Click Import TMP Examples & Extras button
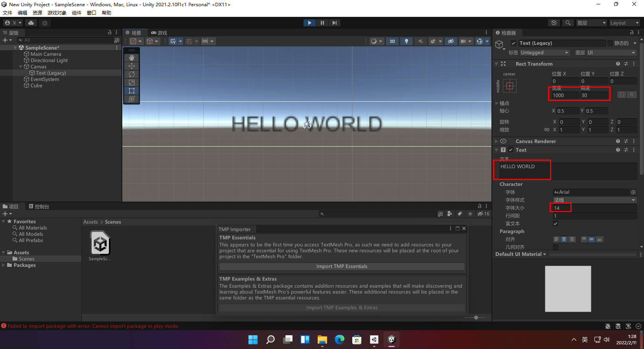644x349 pixels. tap(342, 308)
